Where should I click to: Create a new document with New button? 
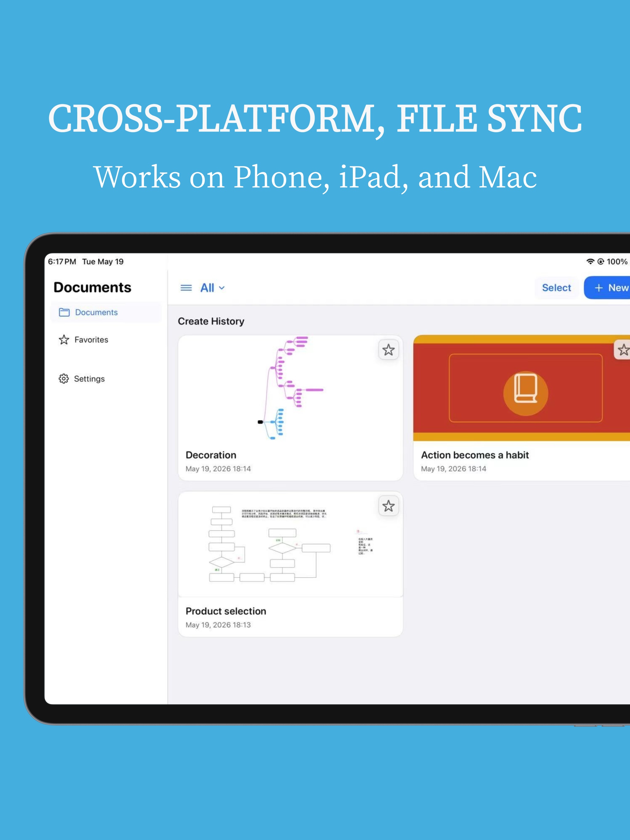pos(608,288)
